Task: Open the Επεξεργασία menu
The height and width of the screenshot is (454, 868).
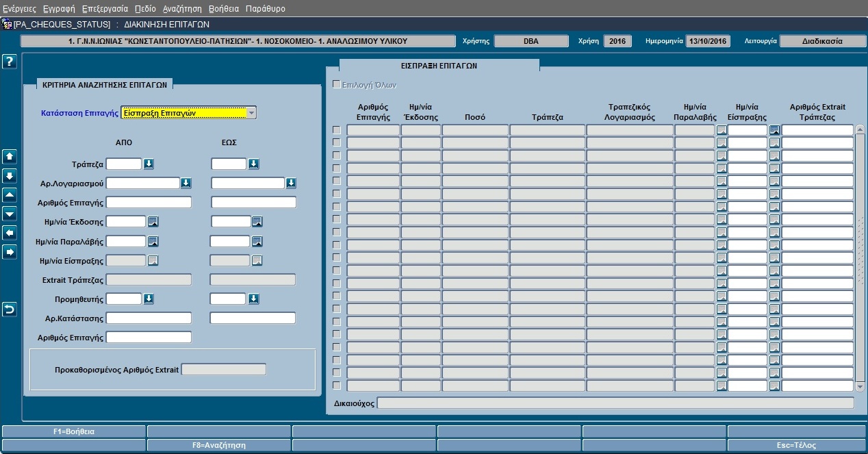Action: (105, 9)
